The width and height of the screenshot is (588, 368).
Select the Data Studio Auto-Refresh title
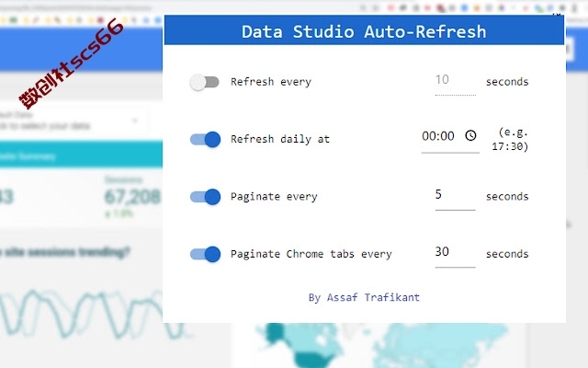(364, 31)
